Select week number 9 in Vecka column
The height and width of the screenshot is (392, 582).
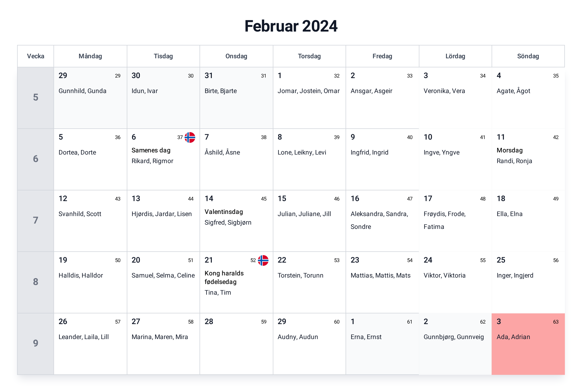(x=36, y=344)
